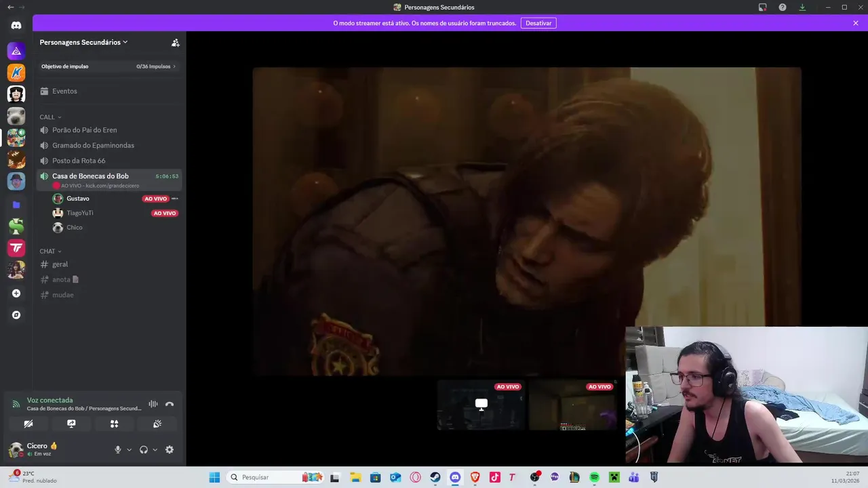Open weather widget showing 23°C
The width and height of the screenshot is (868, 488).
(x=33, y=477)
